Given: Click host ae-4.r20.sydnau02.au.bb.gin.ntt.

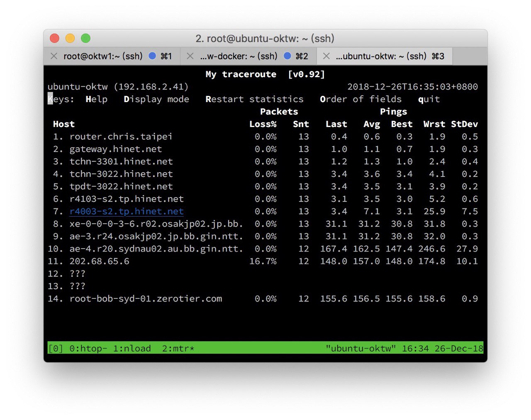Looking at the screenshot, I should (x=156, y=249).
